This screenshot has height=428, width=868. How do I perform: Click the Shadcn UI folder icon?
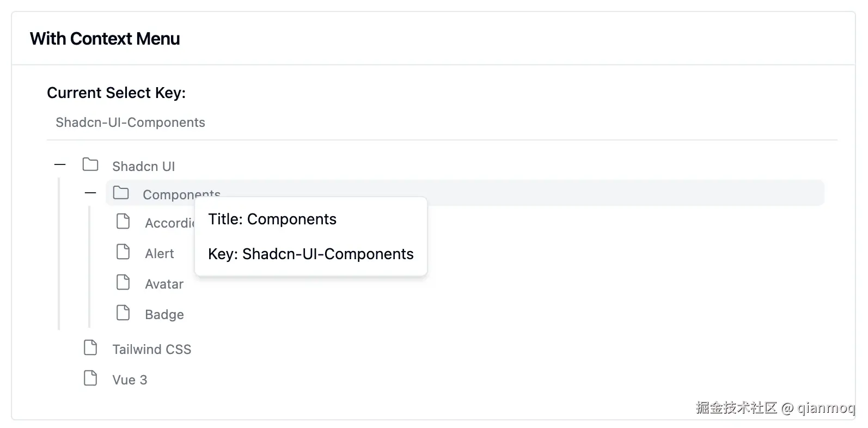click(x=90, y=164)
